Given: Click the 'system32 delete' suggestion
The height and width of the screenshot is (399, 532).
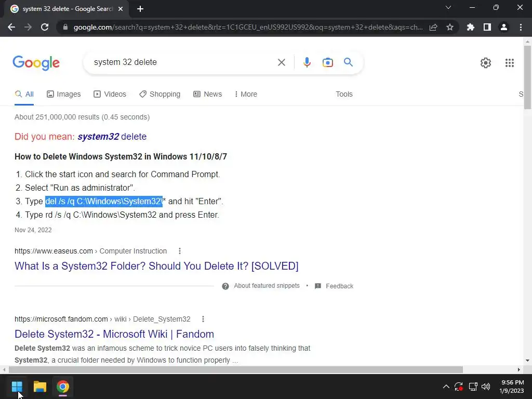Looking at the screenshot, I should point(112,137).
